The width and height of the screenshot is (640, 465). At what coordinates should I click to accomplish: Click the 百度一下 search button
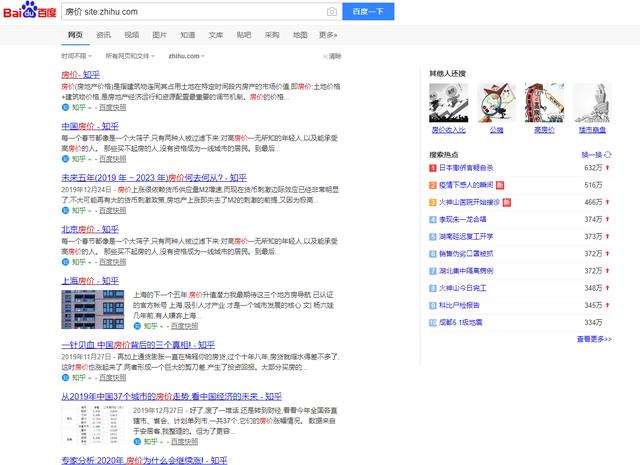coord(368,11)
